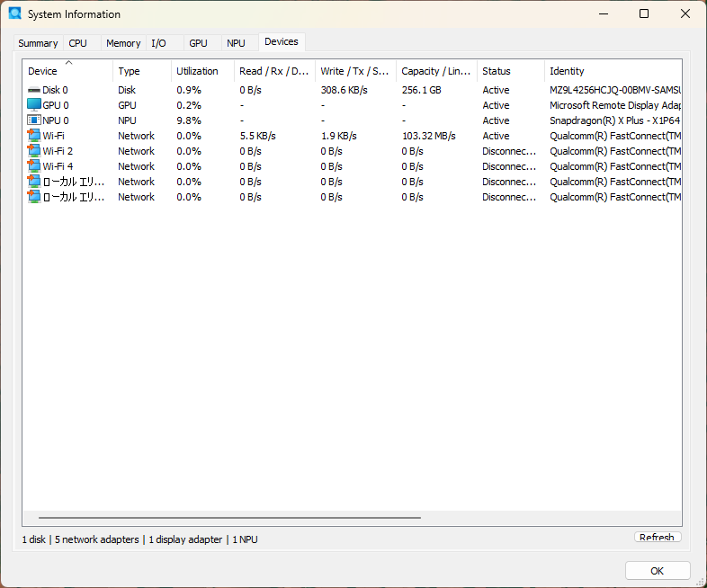
Task: Click the Disk 0 drive icon
Action: pos(34,90)
